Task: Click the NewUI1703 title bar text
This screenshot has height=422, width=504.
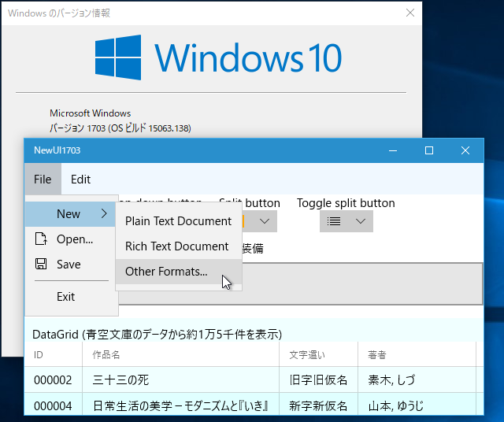Action: [57, 150]
